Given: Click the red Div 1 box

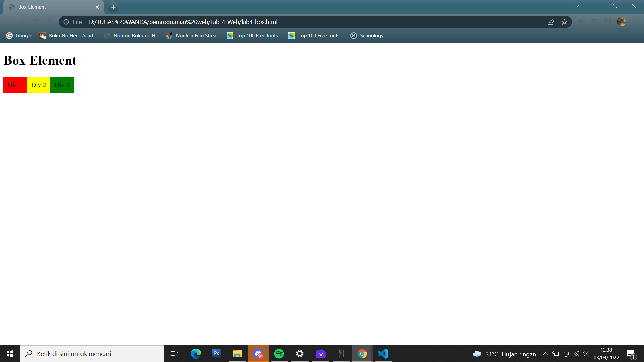Looking at the screenshot, I should pyautogui.click(x=15, y=85).
